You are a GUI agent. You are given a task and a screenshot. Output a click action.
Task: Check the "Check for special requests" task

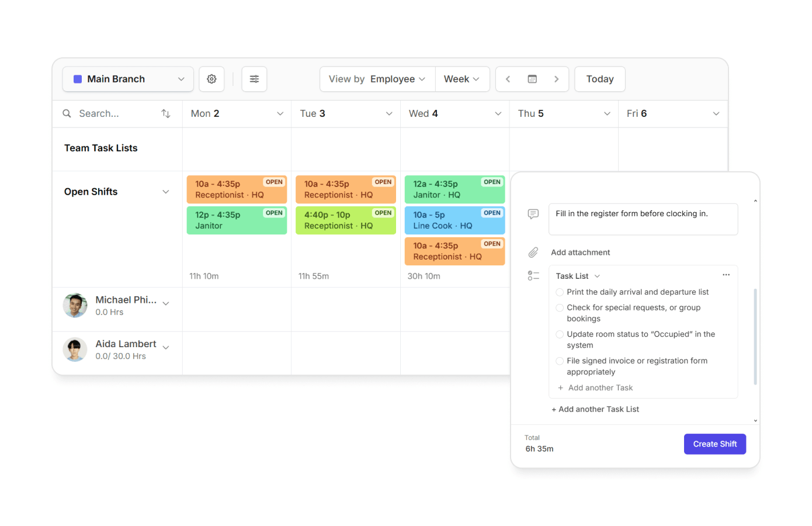tap(560, 307)
